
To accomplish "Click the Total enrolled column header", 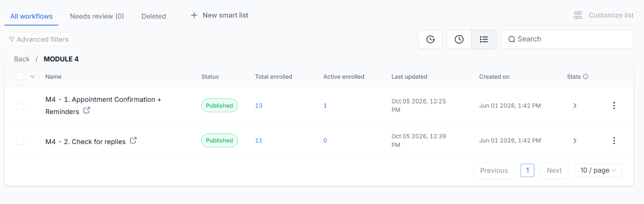I will pos(274,77).
